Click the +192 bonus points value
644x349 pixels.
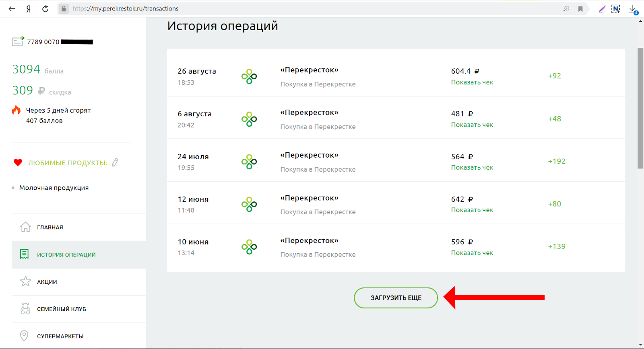[557, 162]
